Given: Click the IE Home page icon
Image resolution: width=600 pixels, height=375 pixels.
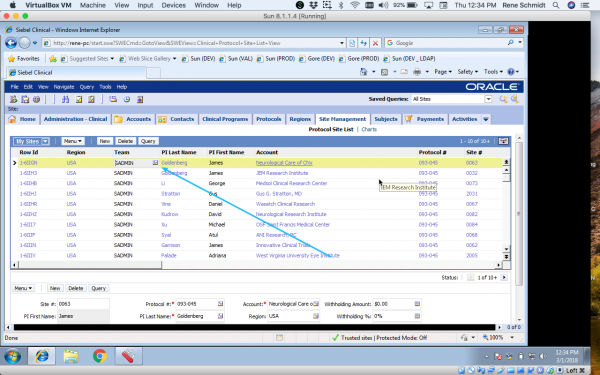Looking at the screenshot, I should [x=364, y=72].
